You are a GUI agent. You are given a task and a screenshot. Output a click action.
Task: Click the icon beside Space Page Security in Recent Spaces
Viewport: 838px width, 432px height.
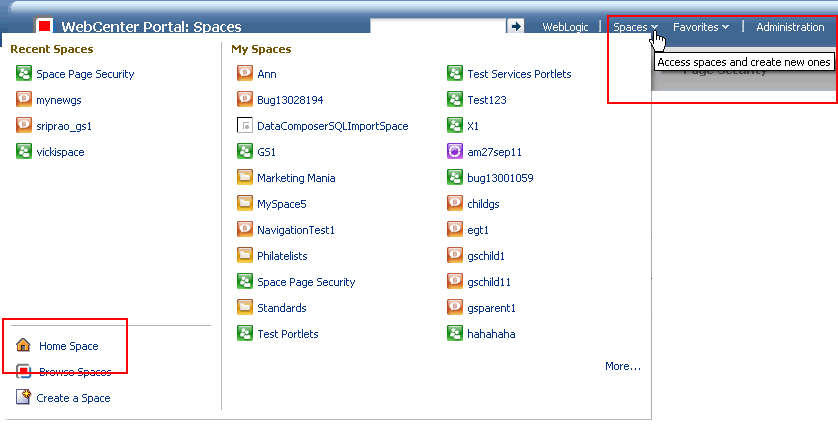point(24,73)
